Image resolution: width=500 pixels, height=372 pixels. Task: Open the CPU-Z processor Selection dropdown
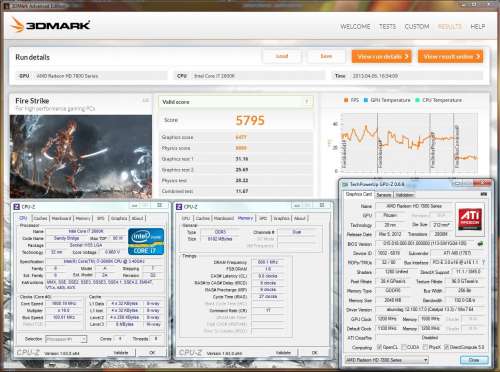[x=66, y=339]
